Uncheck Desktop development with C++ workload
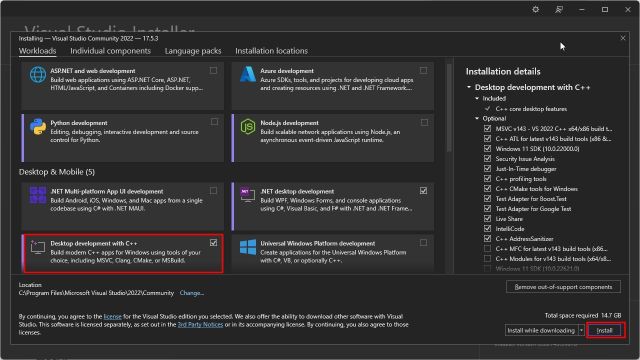 tap(213, 242)
